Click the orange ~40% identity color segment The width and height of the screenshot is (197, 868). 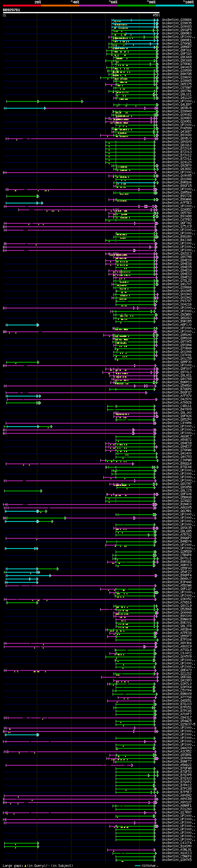(60, 6)
